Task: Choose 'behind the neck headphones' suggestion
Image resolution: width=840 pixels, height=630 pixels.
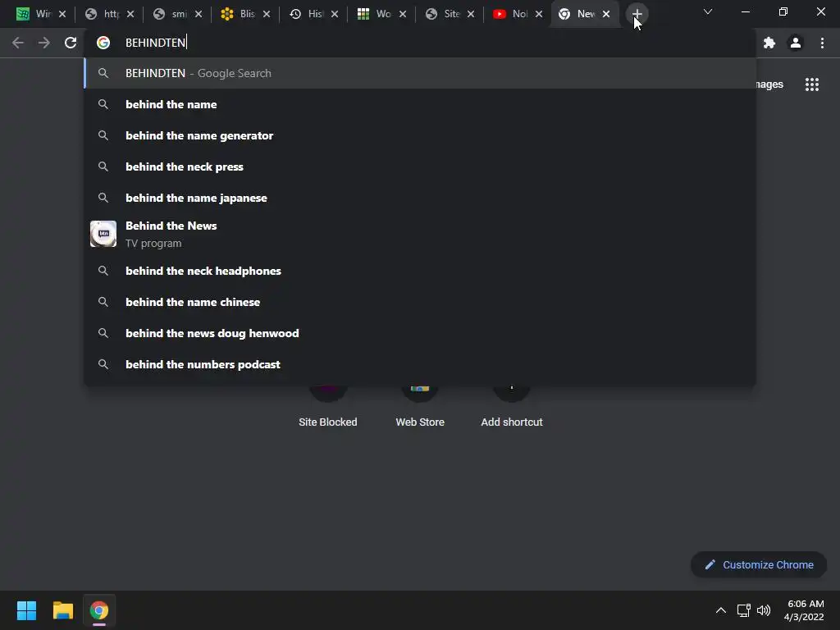Action: tap(420, 271)
